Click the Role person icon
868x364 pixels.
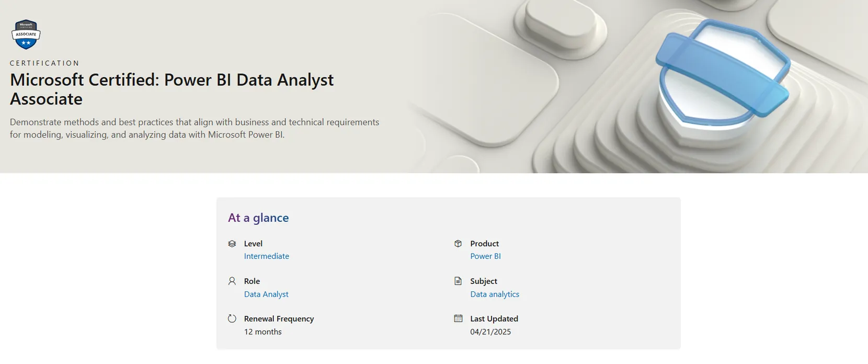point(232,281)
